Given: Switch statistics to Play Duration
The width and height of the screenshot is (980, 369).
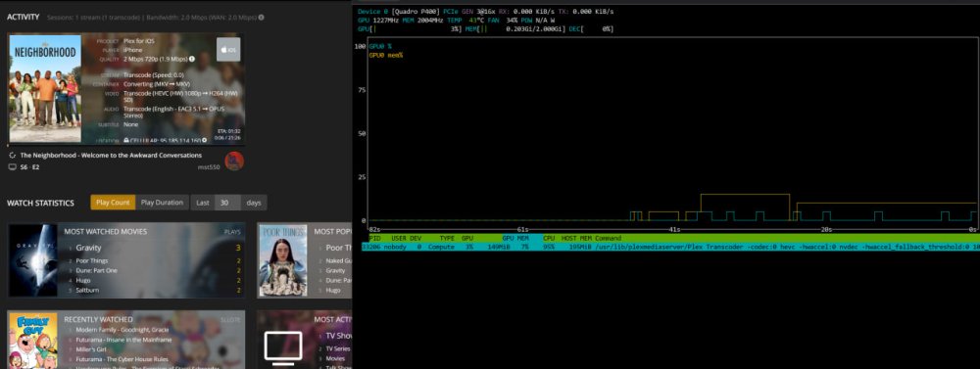Looking at the screenshot, I should coord(162,203).
